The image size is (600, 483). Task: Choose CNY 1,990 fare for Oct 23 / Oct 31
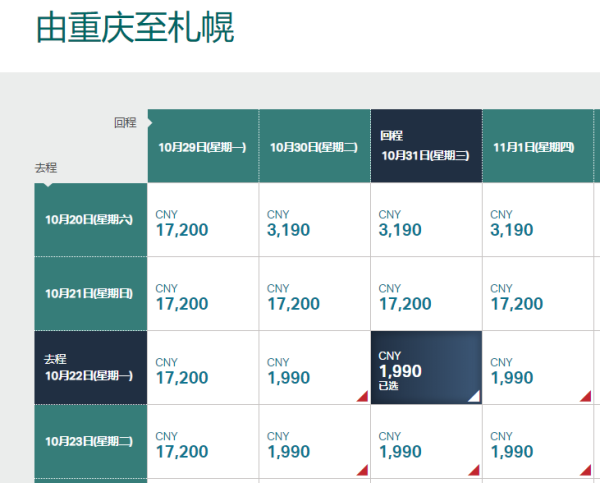(x=426, y=441)
